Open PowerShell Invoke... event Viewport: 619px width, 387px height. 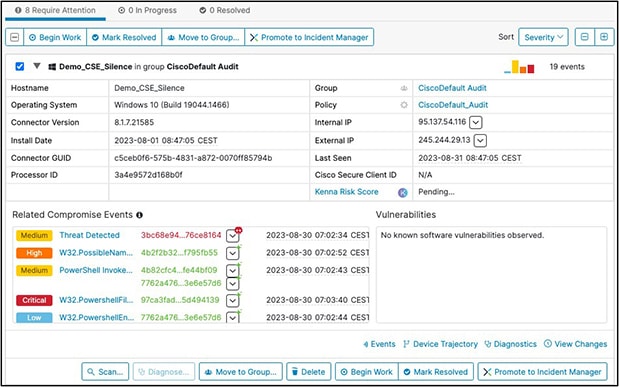tap(96, 270)
